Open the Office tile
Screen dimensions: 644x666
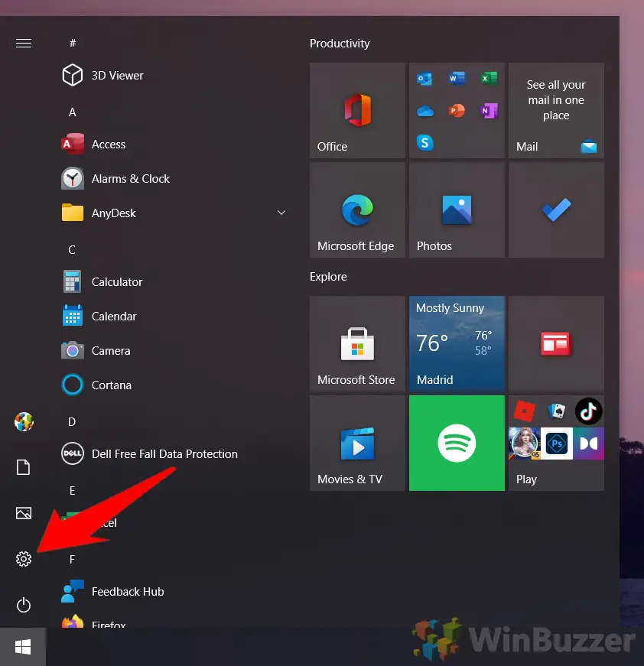tap(357, 110)
